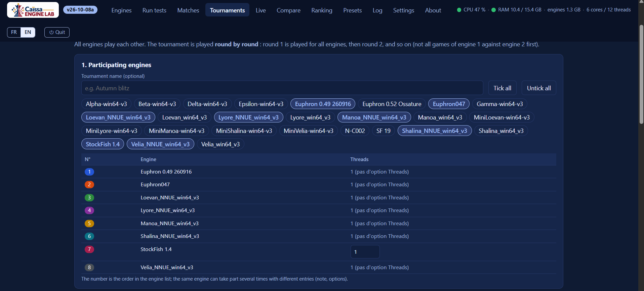Enable the Euphron 0.52 Ossature chip

[x=392, y=104]
